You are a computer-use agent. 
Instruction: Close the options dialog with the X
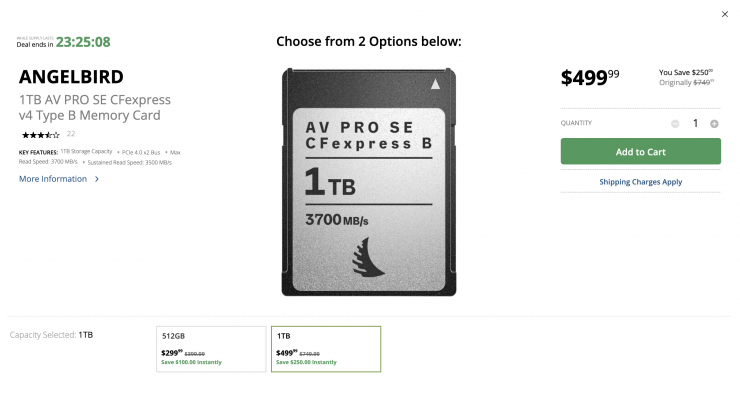coord(724,14)
